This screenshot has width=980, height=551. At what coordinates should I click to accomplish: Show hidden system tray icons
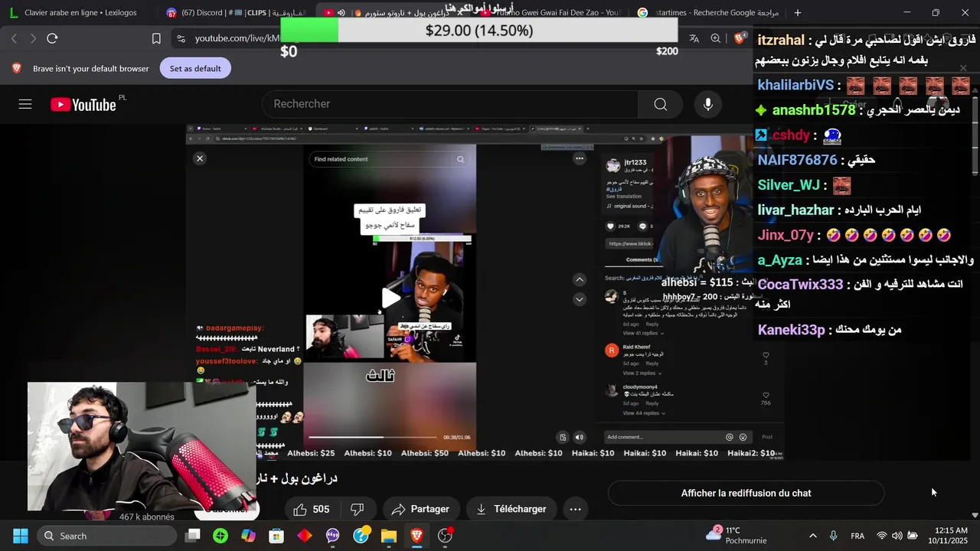(x=812, y=536)
